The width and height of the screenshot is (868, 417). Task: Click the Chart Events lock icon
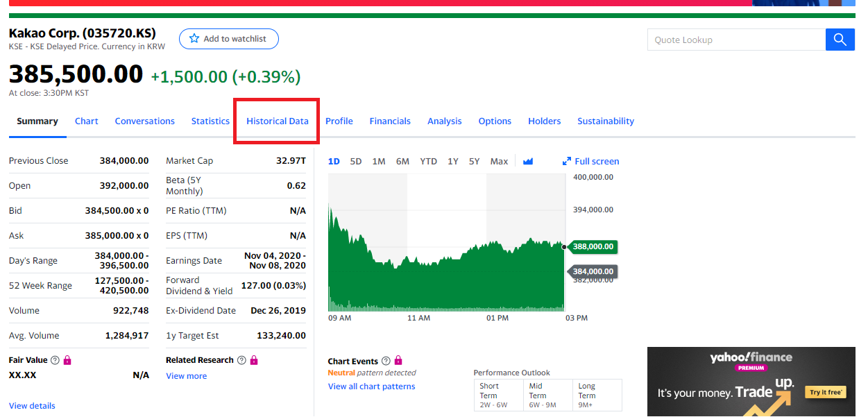tap(398, 361)
